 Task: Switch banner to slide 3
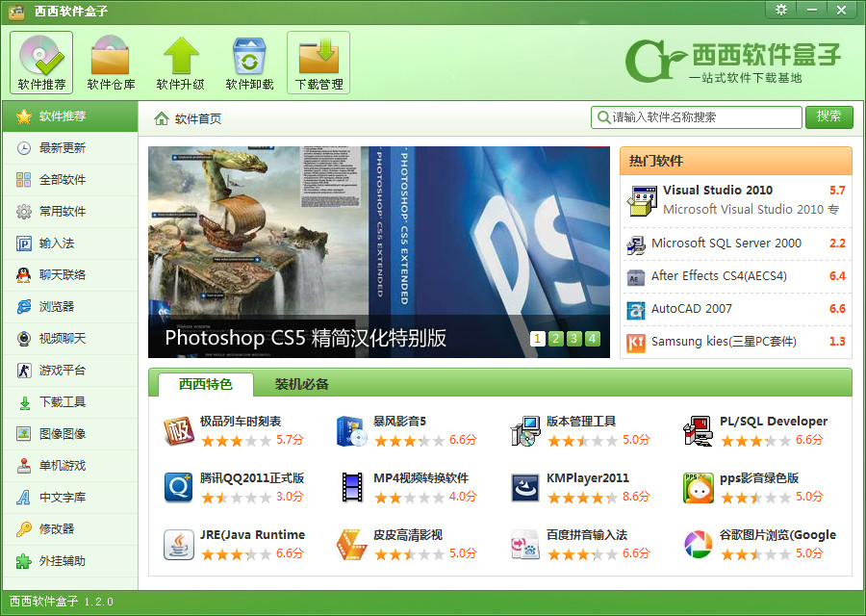pyautogui.click(x=573, y=339)
